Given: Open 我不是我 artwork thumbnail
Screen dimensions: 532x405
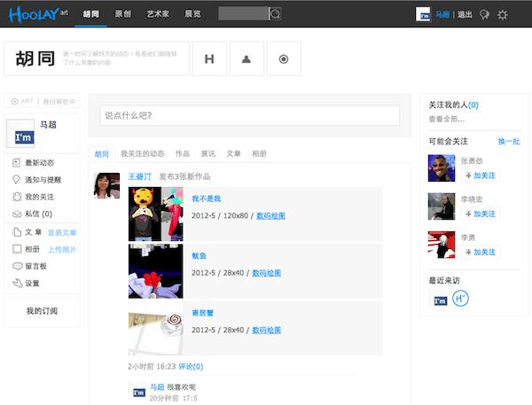Looking at the screenshot, I should click(156, 214).
